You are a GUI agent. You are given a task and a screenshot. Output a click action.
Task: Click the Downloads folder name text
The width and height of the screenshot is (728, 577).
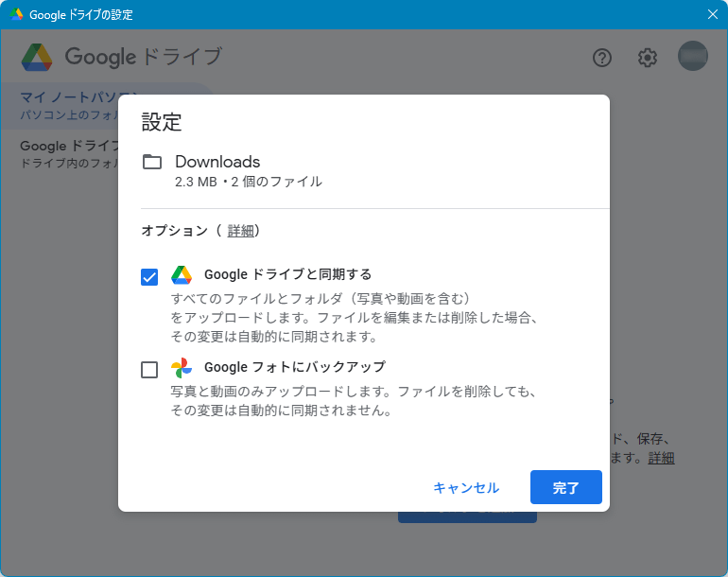click(x=217, y=162)
